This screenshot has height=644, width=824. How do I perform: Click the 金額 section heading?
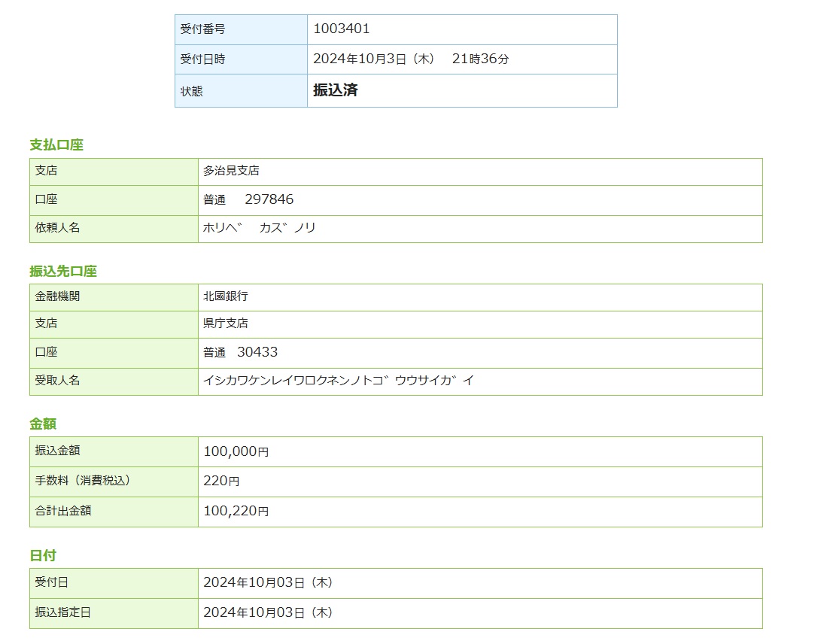(43, 424)
